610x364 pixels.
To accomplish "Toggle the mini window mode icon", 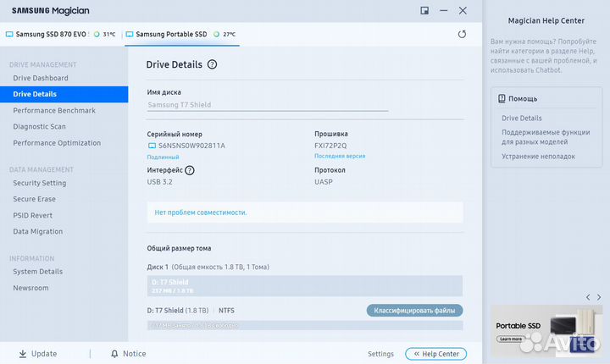I will [424, 10].
